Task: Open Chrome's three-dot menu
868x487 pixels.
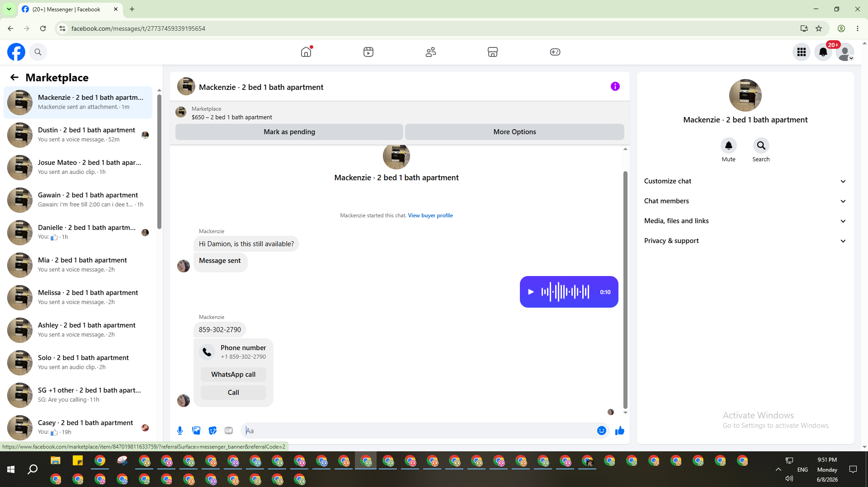Action: [x=858, y=28]
